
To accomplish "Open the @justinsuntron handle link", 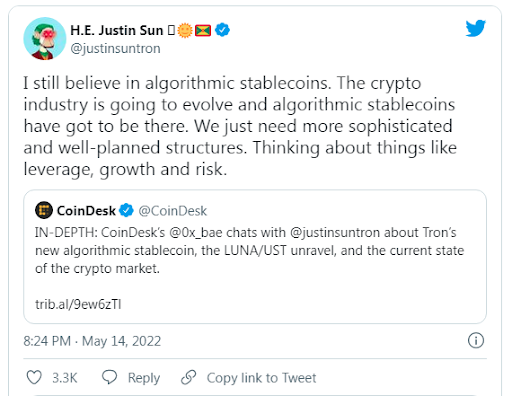I will tap(115, 49).
